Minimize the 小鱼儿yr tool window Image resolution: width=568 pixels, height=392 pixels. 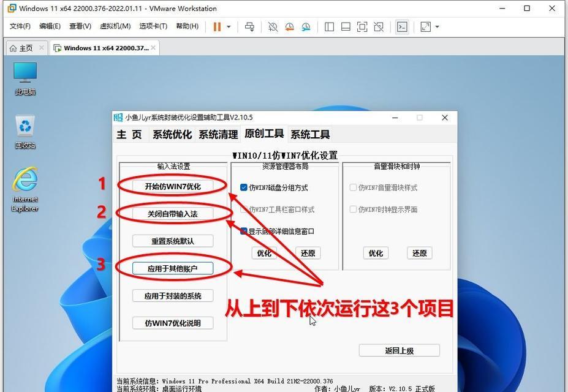[395, 118]
